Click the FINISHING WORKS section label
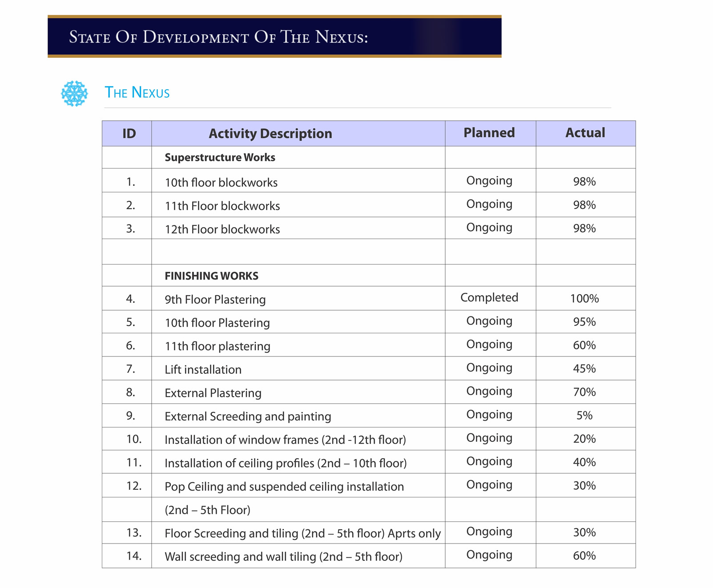Image resolution: width=713 pixels, height=588 pixels. tap(211, 276)
